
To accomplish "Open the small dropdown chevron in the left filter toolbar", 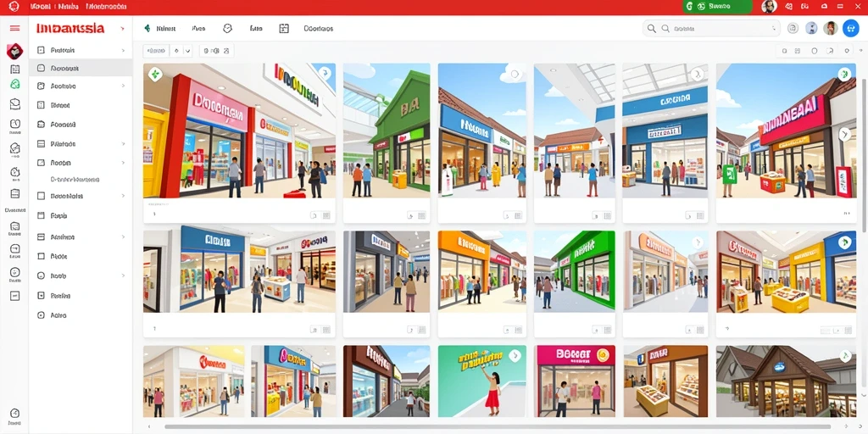I will click(x=187, y=51).
